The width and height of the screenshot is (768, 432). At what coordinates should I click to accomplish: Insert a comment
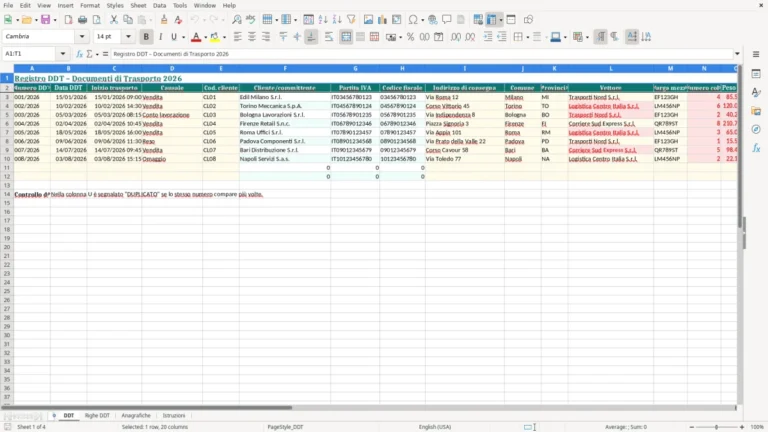(447, 20)
